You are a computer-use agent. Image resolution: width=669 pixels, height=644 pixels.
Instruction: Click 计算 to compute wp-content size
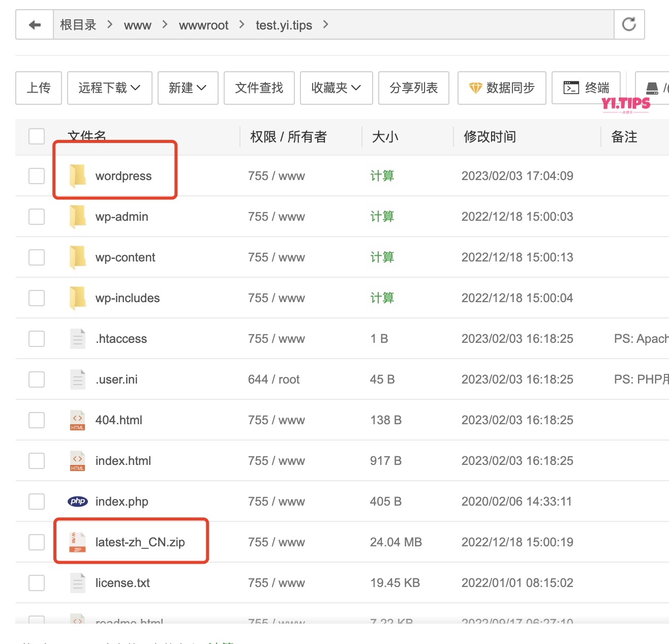(x=382, y=257)
